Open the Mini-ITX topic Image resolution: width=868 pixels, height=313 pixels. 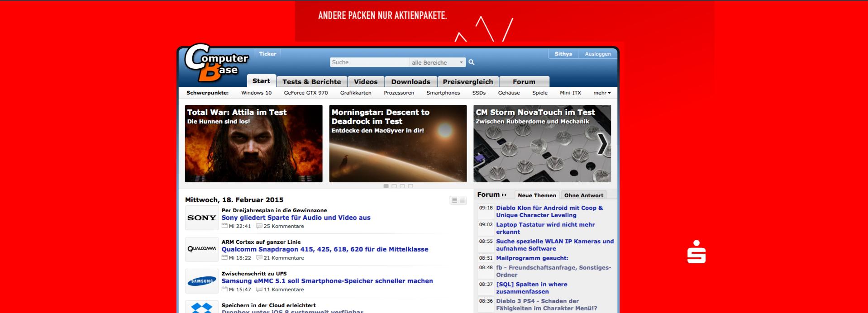(570, 93)
